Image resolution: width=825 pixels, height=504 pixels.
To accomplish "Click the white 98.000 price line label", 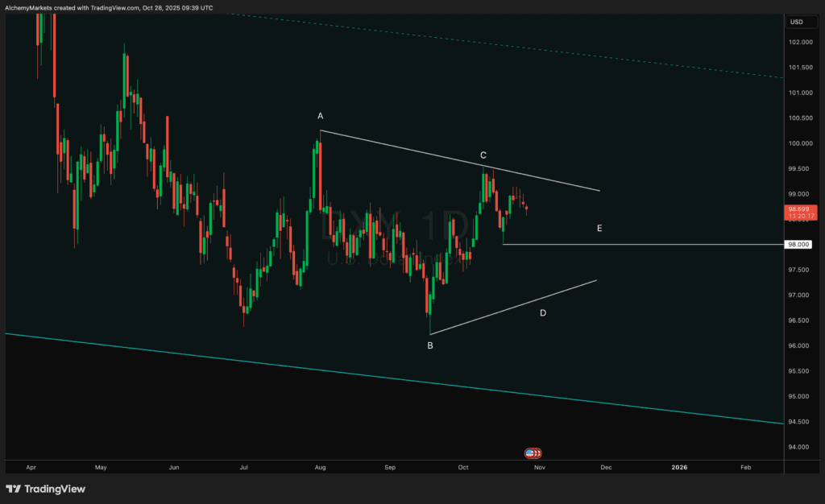I will (798, 245).
